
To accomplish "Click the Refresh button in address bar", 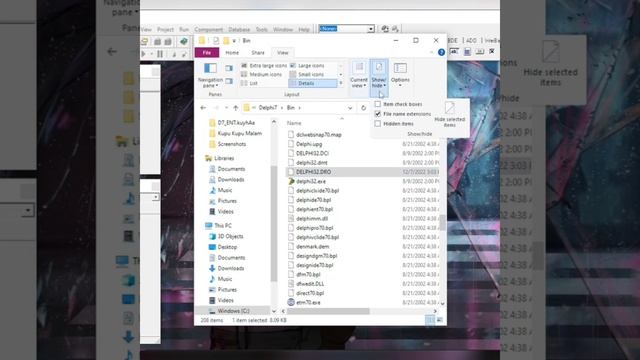I will 363,108.
